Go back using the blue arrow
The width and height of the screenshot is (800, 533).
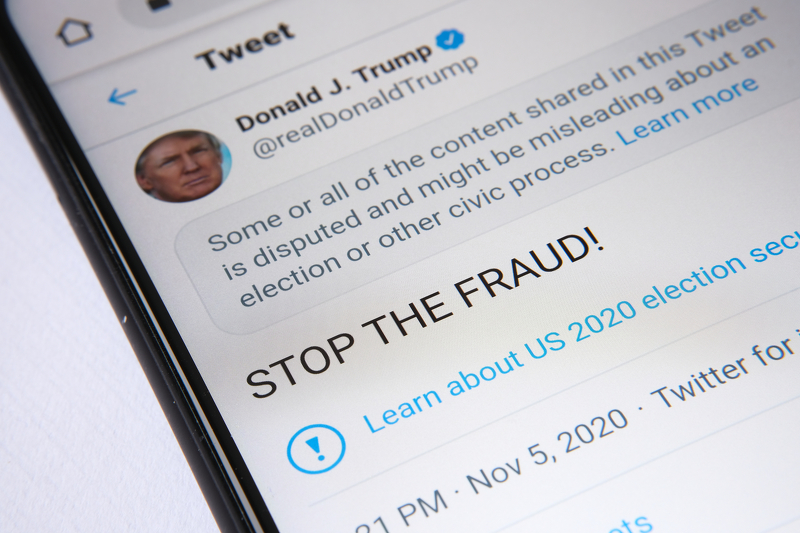point(122,95)
